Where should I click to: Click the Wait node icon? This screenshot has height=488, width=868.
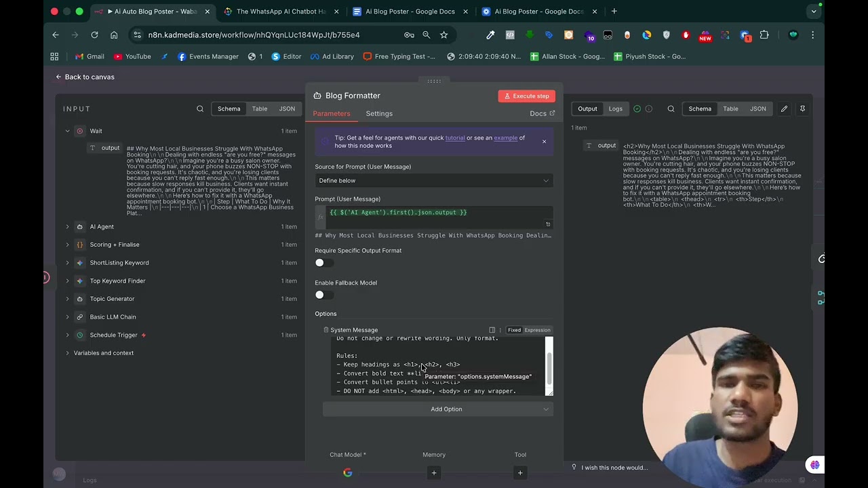tap(79, 131)
